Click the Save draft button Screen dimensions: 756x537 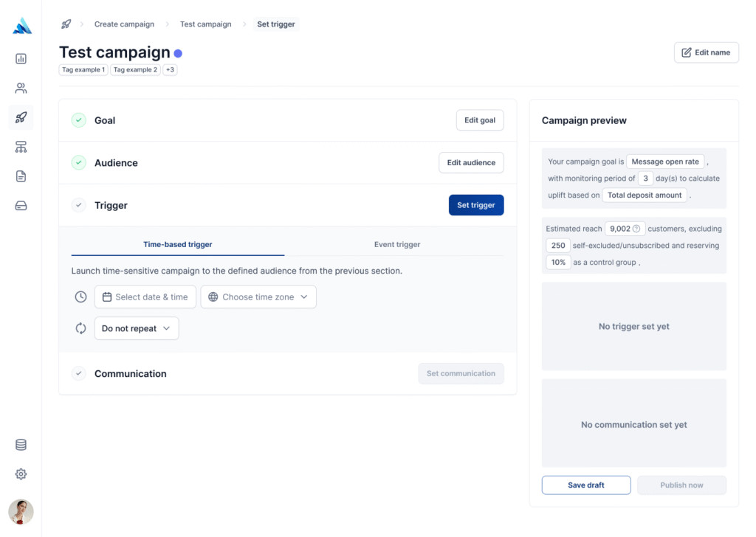[x=585, y=485]
